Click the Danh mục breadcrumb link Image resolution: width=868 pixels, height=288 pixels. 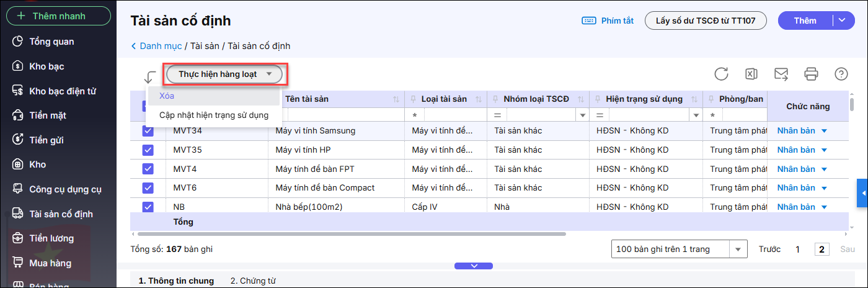pos(160,46)
